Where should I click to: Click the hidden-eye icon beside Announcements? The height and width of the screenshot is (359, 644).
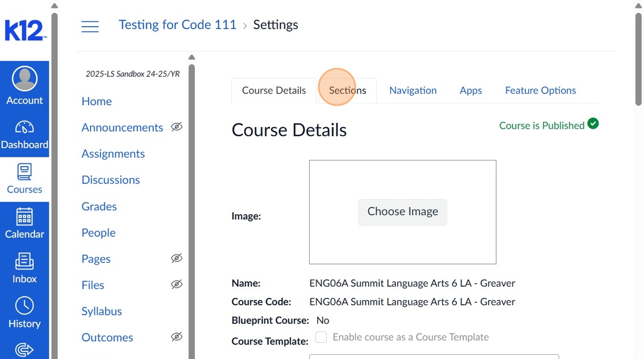tap(177, 127)
